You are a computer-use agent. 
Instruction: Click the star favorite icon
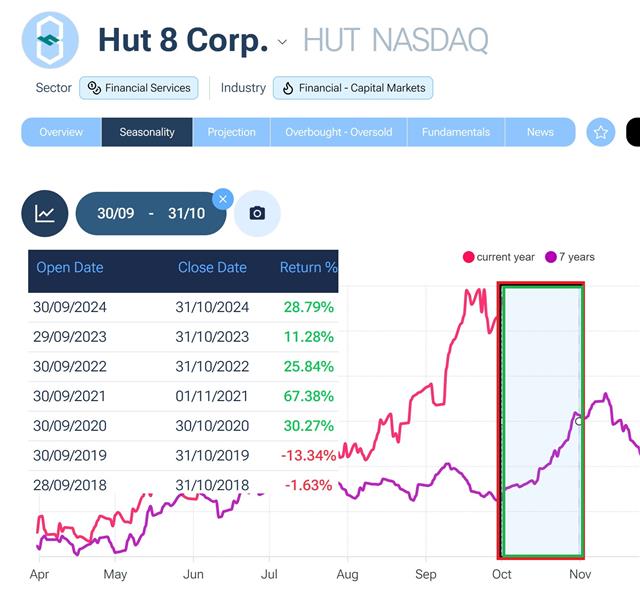coord(601,132)
